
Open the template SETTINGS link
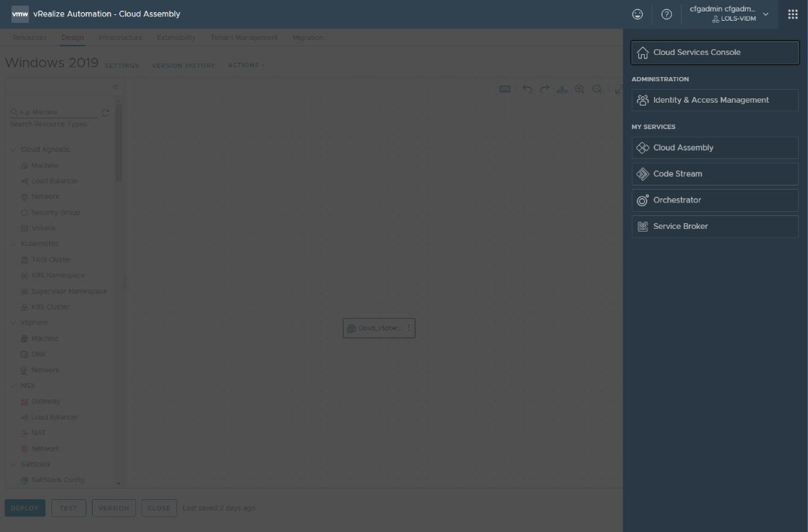122,66
